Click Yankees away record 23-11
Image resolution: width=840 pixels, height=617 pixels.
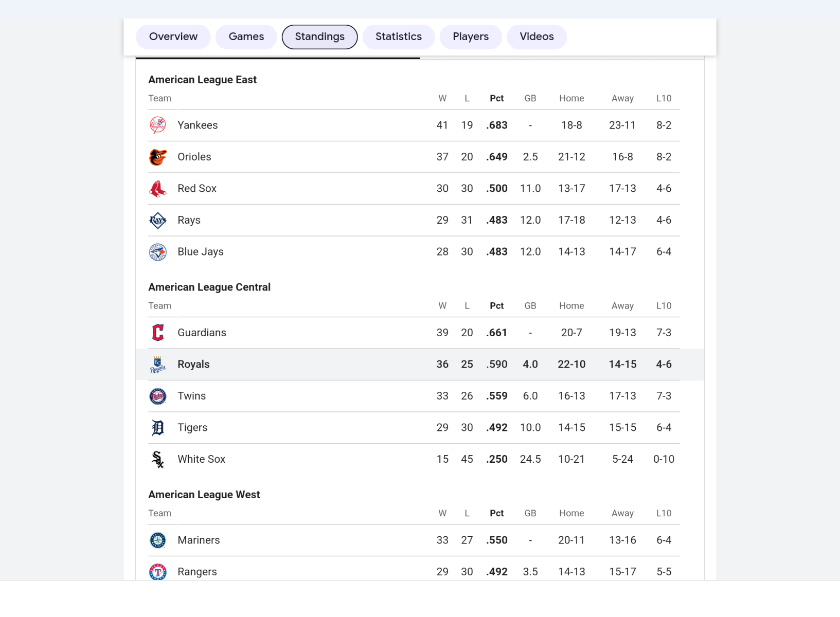pos(622,125)
